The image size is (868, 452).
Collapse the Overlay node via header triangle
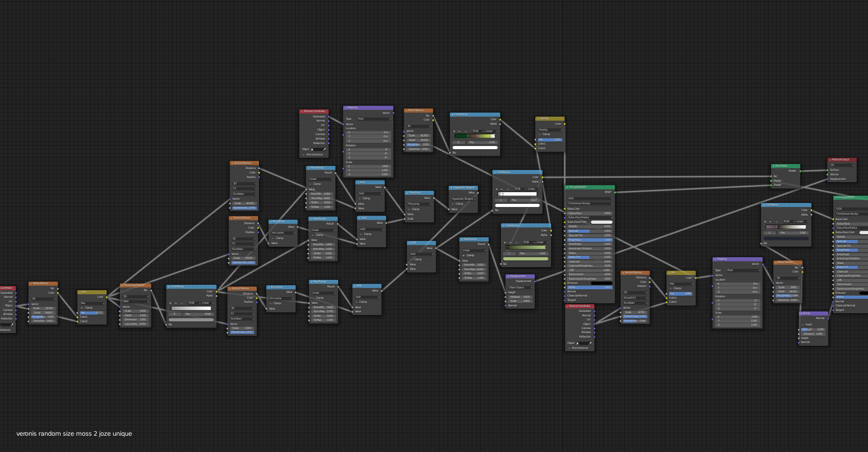(538, 118)
